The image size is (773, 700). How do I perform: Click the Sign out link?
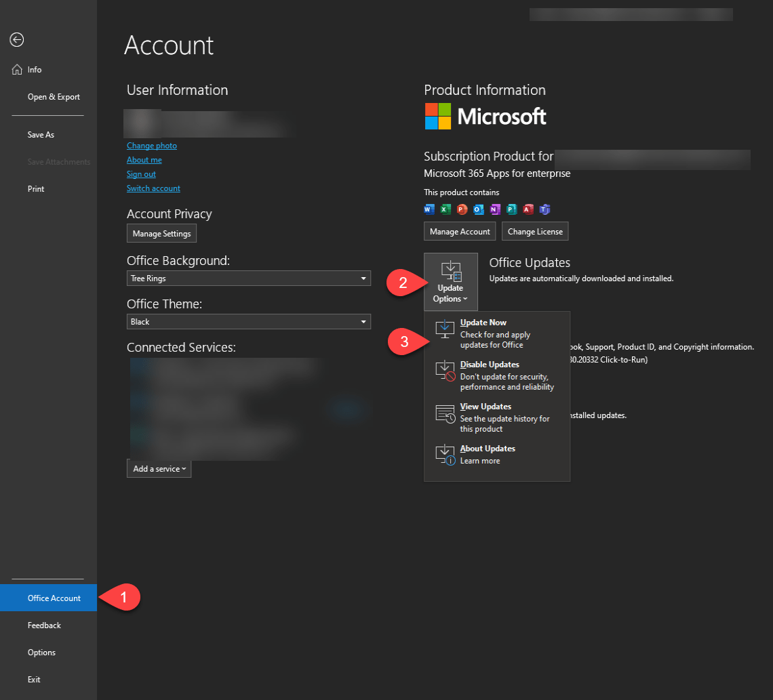click(x=141, y=173)
